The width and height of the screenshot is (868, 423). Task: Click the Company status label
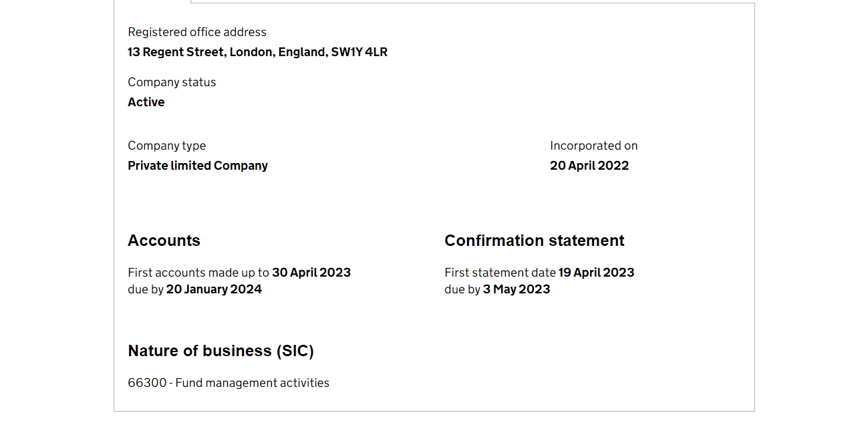coord(172,82)
